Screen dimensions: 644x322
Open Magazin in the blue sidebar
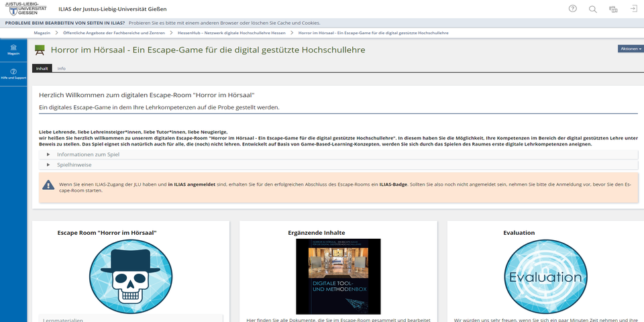(x=13, y=50)
